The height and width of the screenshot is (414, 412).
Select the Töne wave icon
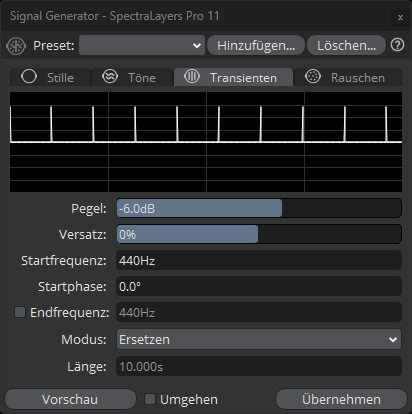tap(110, 76)
